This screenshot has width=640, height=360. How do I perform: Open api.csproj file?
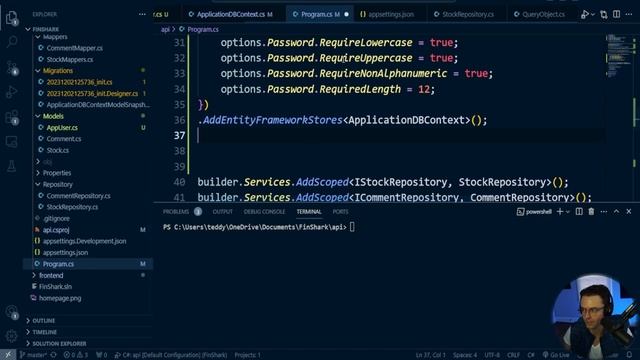[56, 230]
